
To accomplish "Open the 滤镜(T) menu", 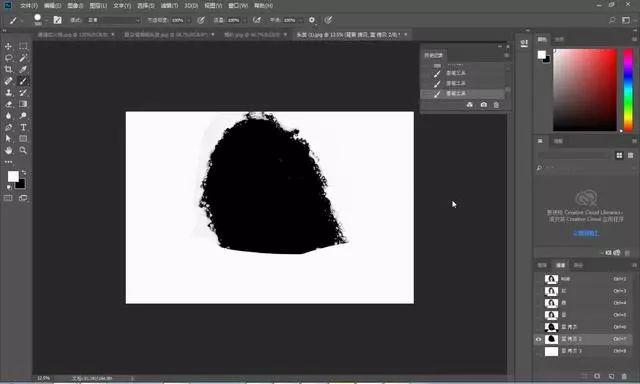I will [x=169, y=6].
